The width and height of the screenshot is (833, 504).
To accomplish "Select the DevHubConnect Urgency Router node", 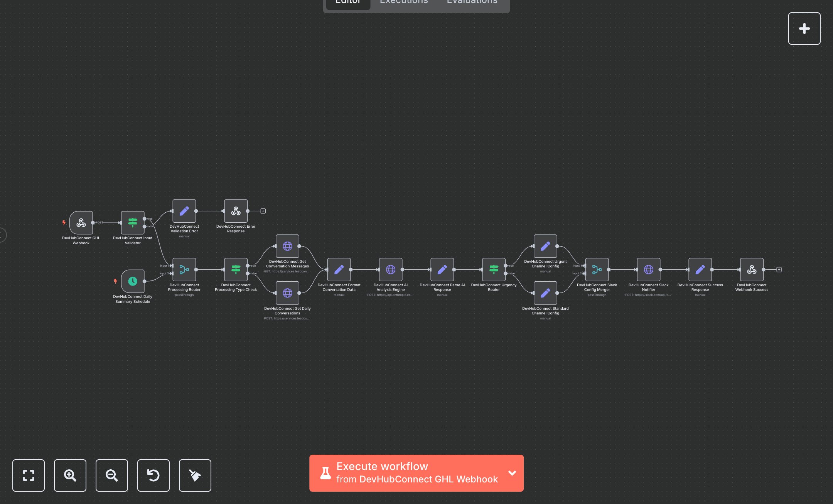I will click(494, 269).
